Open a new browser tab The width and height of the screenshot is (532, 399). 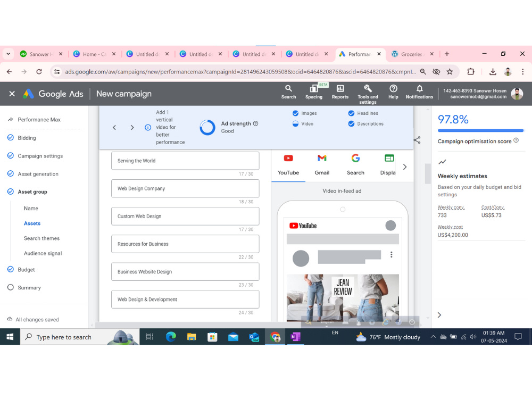pos(447,54)
